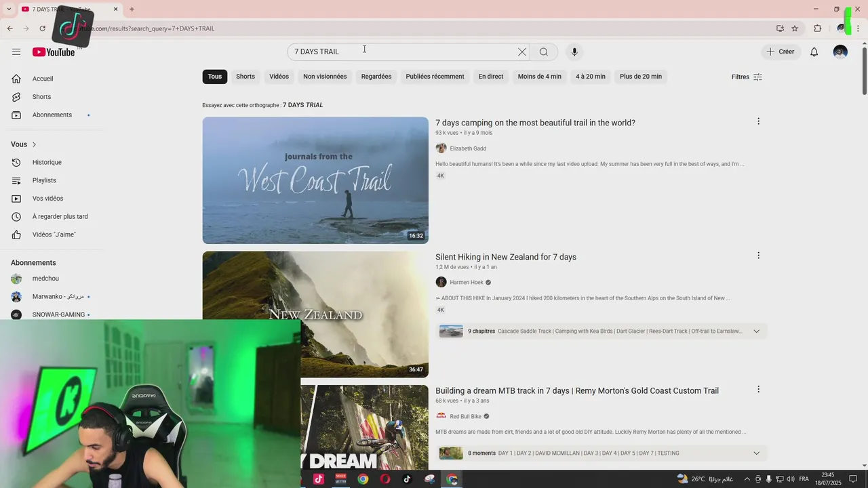868x488 pixels.
Task: Open the weather widget in taskbar
Action: coord(705,479)
